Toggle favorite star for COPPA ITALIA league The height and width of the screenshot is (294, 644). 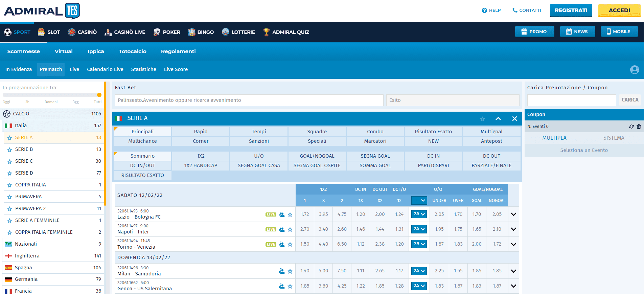9,185
